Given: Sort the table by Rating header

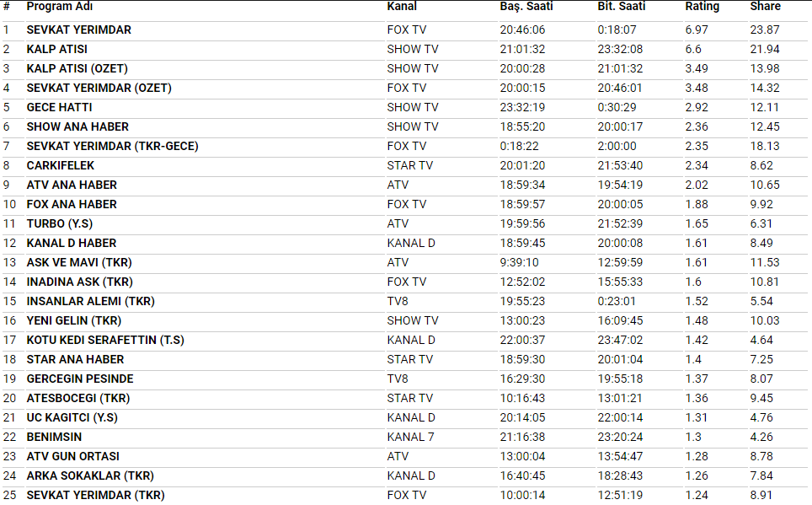Looking at the screenshot, I should pyautogui.click(x=702, y=7).
